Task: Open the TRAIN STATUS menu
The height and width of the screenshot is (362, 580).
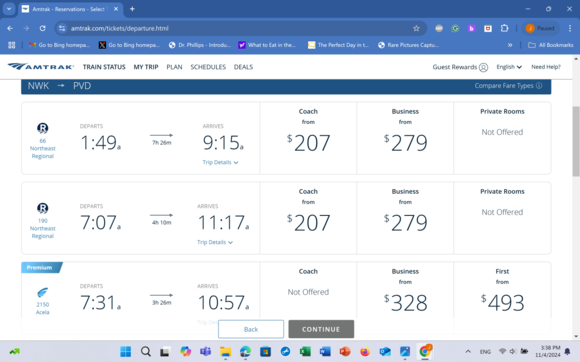Action: pos(104,67)
